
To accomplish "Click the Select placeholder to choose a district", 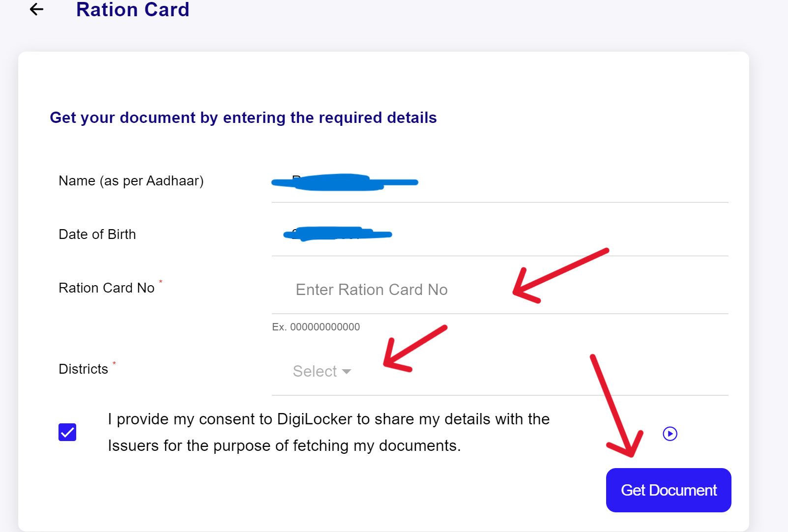I will [x=315, y=371].
